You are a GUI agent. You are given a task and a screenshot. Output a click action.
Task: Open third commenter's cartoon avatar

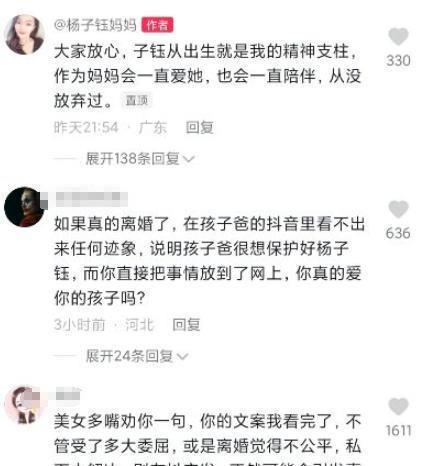(x=24, y=404)
